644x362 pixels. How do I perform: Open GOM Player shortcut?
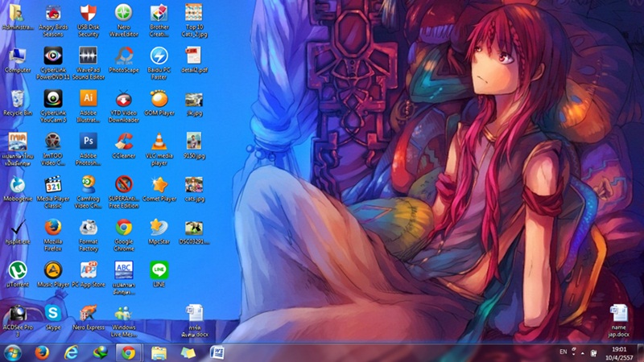[x=159, y=103]
